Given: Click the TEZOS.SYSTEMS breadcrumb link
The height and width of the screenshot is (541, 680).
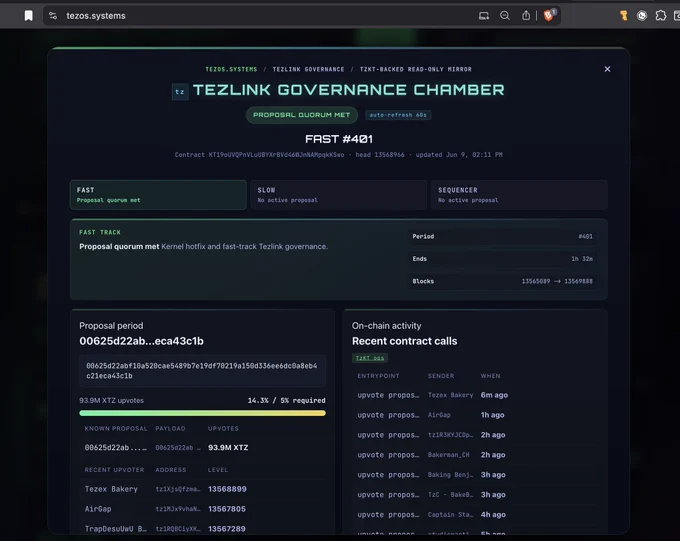Looking at the screenshot, I should coord(231,69).
